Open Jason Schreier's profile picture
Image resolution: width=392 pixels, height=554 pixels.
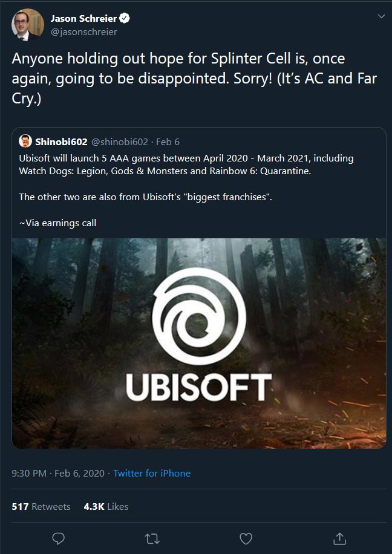pos(27,25)
